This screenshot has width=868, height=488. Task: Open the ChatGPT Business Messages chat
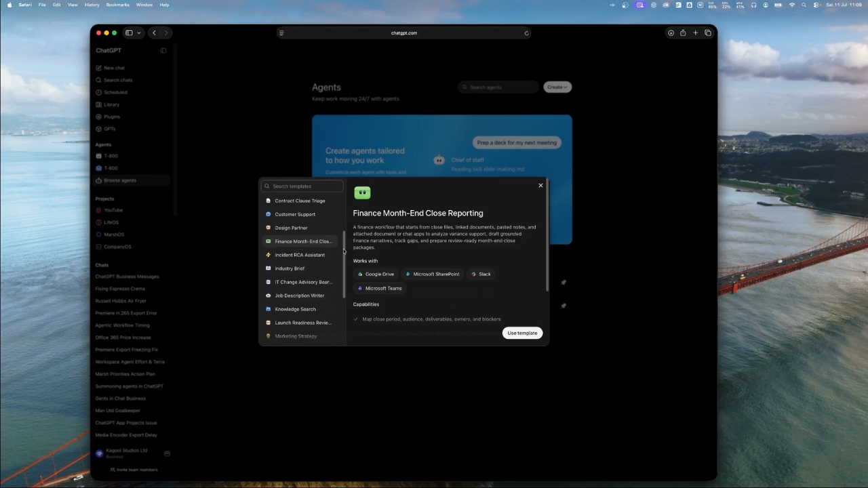(x=127, y=277)
